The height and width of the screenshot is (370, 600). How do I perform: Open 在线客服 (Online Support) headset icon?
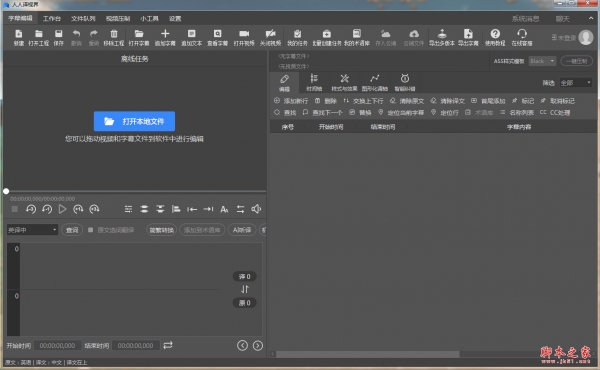[522, 34]
